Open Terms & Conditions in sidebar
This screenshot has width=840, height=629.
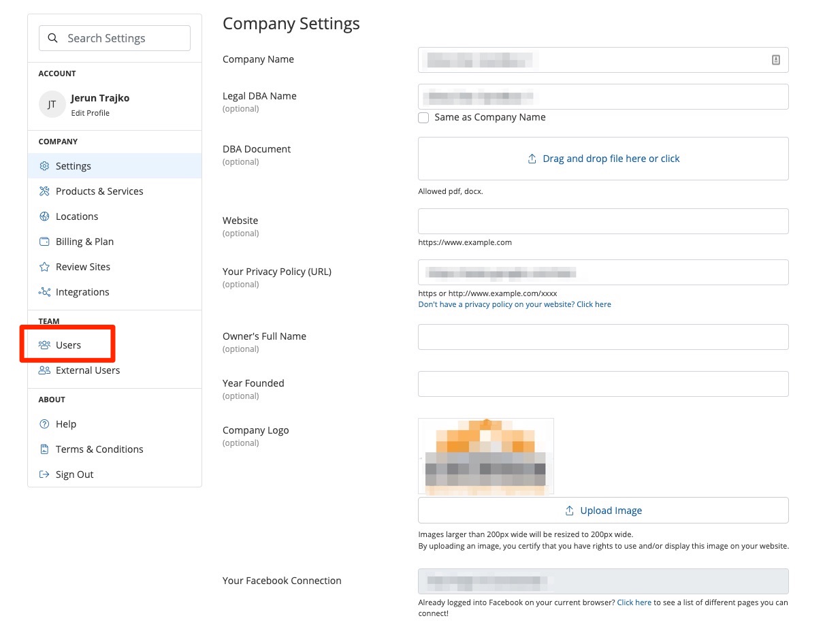(99, 449)
